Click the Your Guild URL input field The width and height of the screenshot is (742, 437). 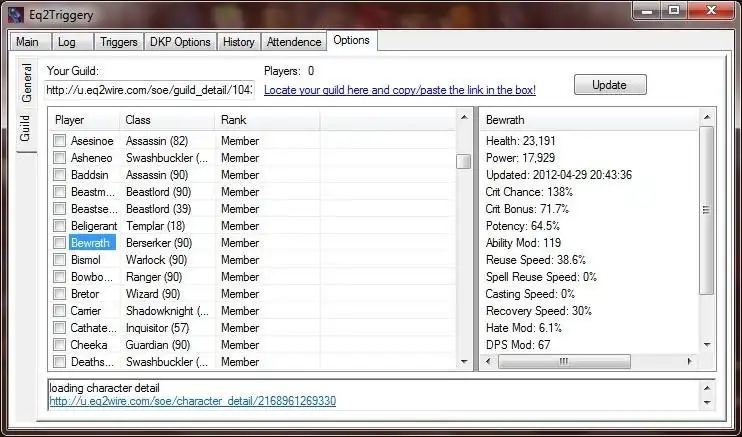[x=150, y=90]
